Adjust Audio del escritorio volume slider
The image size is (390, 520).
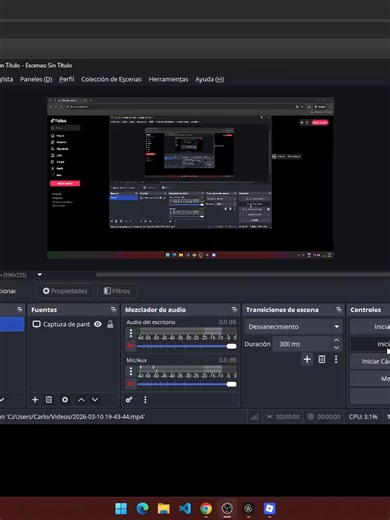187,346
